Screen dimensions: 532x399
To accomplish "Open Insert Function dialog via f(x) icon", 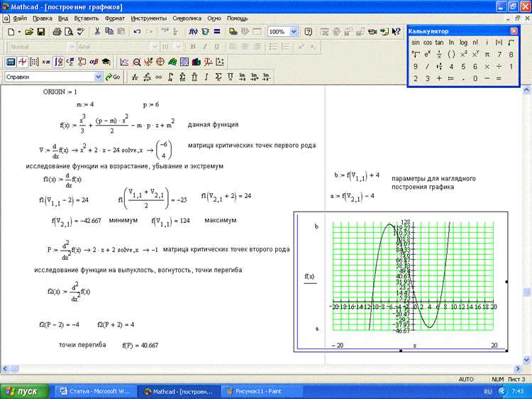I will click(x=193, y=31).
